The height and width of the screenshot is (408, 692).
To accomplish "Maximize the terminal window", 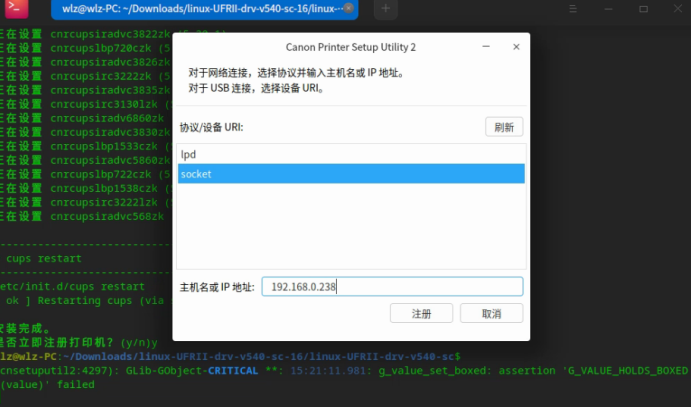I will (x=643, y=8).
